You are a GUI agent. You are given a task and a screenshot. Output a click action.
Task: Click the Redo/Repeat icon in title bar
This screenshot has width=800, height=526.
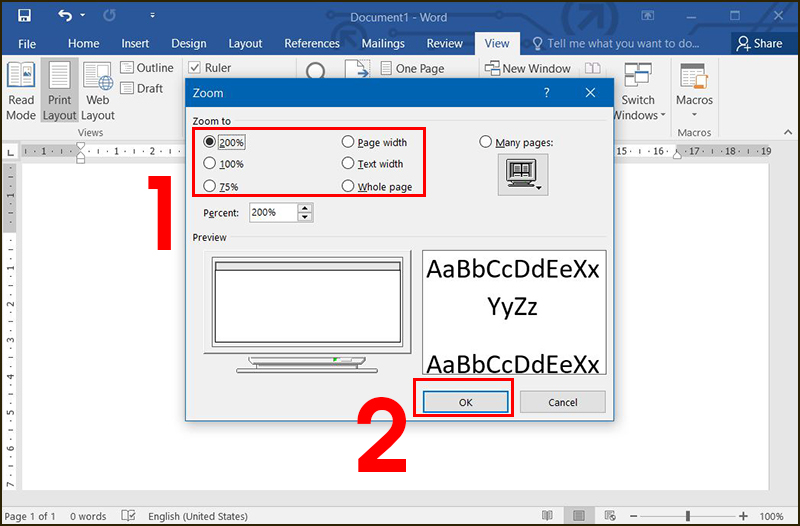pyautogui.click(x=109, y=16)
